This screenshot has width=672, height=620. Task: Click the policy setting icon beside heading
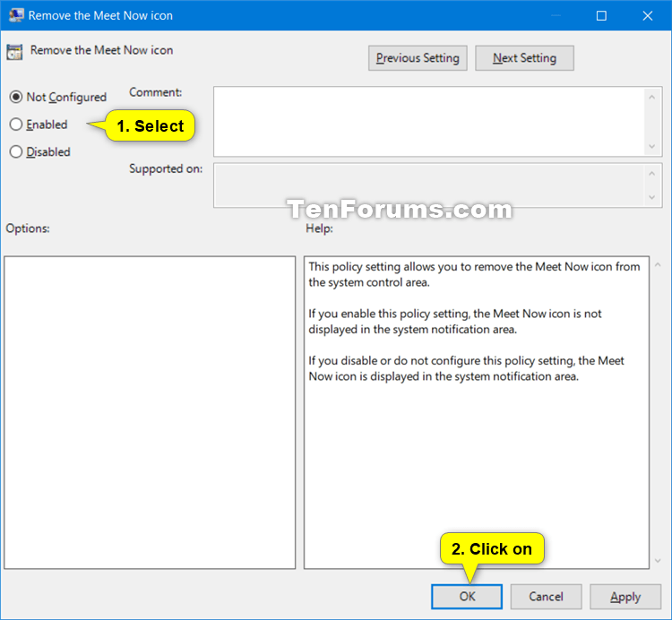14,52
